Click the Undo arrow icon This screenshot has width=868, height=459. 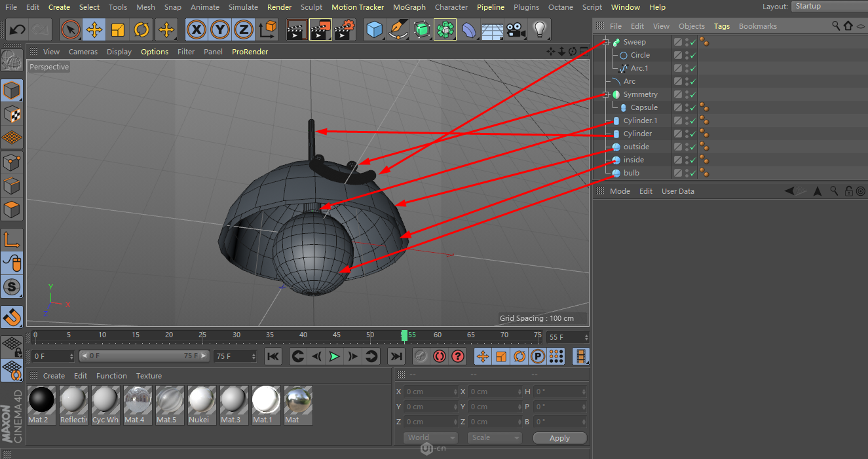point(18,29)
